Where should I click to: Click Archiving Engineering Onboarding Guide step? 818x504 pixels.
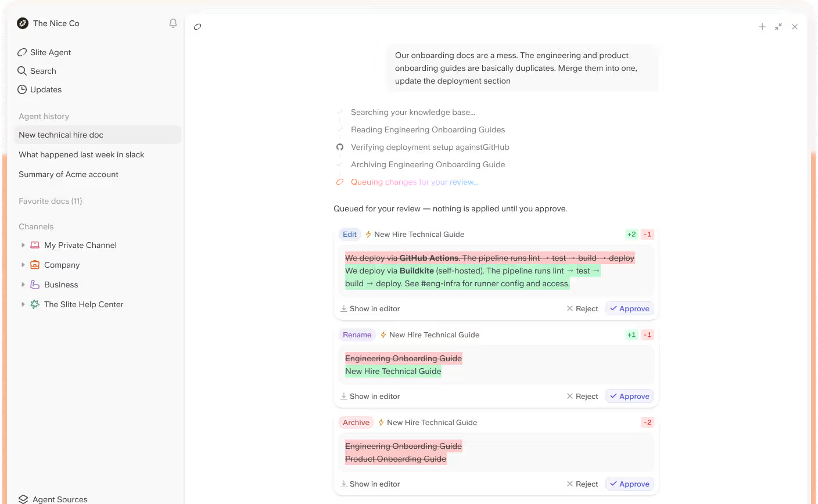pyautogui.click(x=428, y=164)
